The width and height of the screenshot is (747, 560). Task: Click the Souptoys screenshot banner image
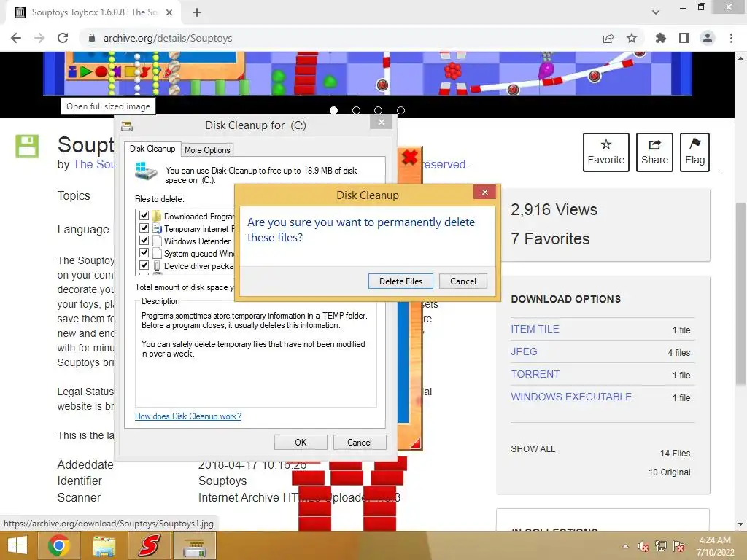[368, 74]
